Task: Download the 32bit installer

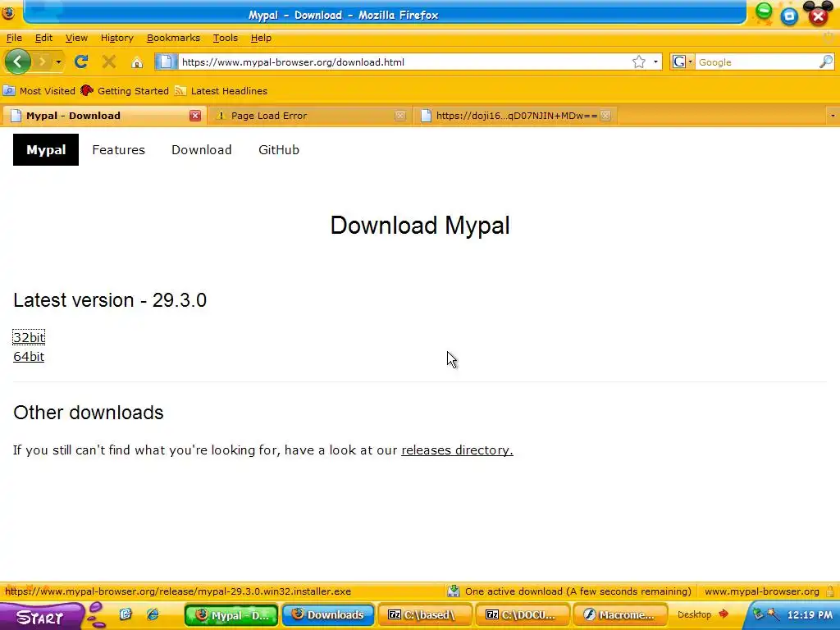Action: (x=29, y=337)
